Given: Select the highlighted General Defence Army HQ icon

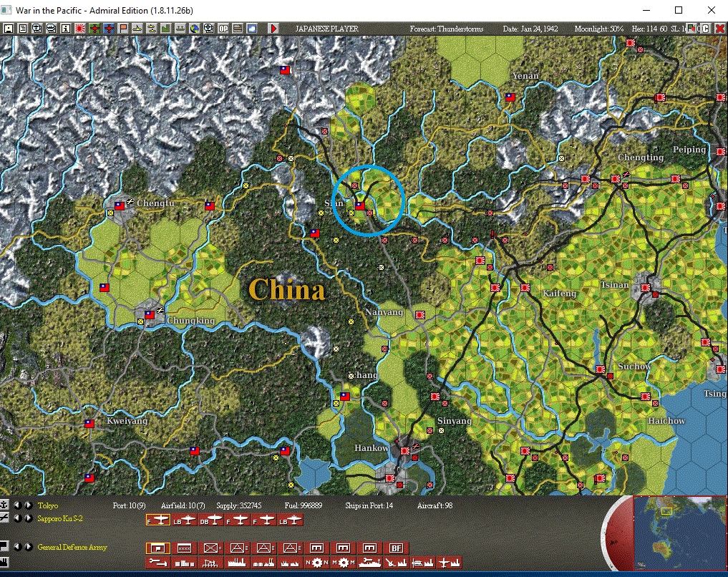Looking at the screenshot, I should click(x=158, y=548).
